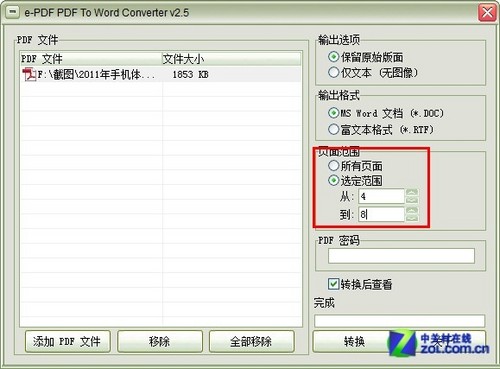Click the 1853 KB file size cell

190,75
